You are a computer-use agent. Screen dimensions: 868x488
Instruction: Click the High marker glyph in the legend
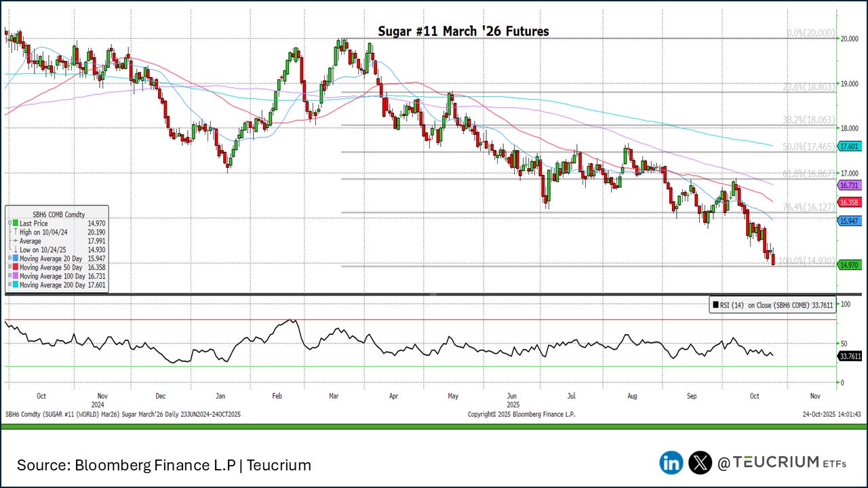[x=15, y=232]
